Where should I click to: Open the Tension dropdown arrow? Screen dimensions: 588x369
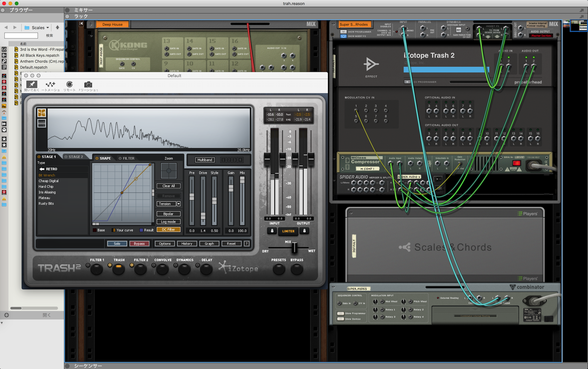[179, 204]
